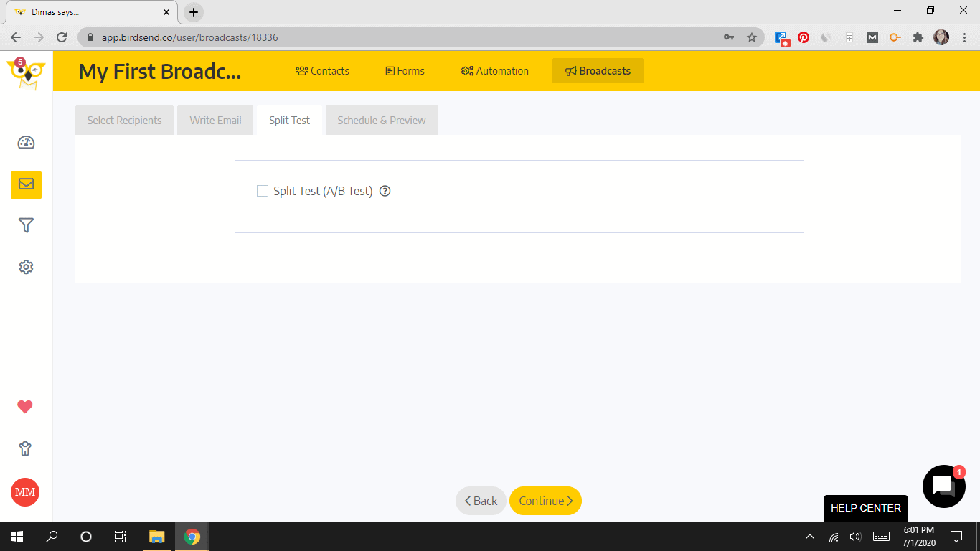The image size is (980, 551).
Task: Open the Automation menu
Action: pos(494,71)
